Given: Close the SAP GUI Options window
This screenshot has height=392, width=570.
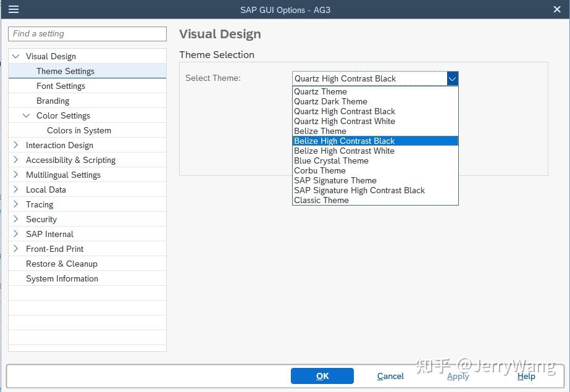Looking at the screenshot, I should pyautogui.click(x=557, y=9).
